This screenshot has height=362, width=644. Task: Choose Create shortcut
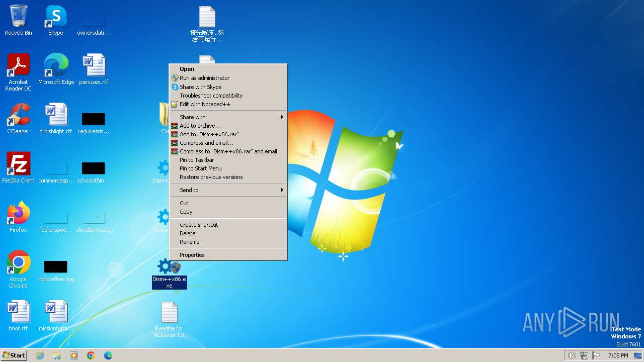coord(228,225)
